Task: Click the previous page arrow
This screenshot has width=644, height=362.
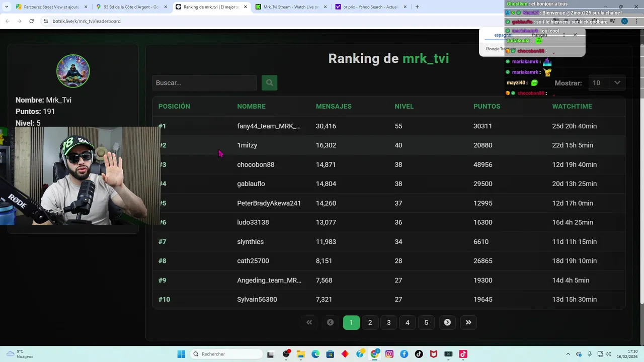Action: (330, 322)
